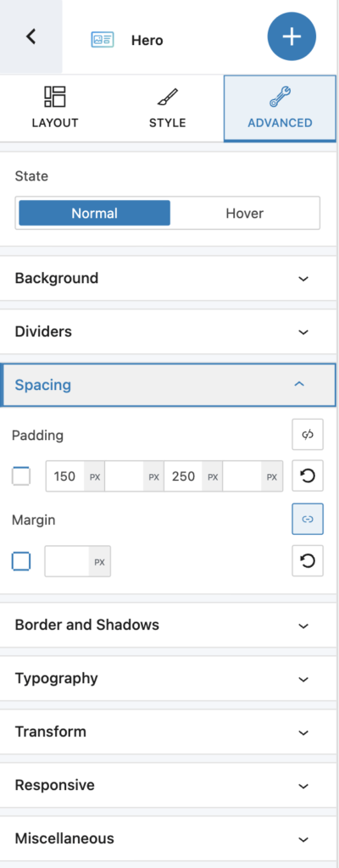The width and height of the screenshot is (339, 868).
Task: Tick the checkbox next to the margin field
Action: [x=21, y=561]
